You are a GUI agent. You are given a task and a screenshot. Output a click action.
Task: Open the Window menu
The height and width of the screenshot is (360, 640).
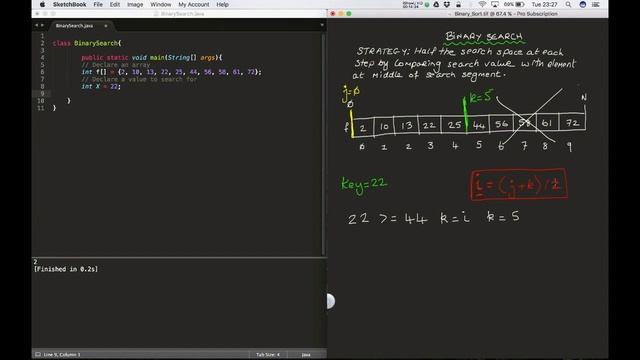coord(160,4)
